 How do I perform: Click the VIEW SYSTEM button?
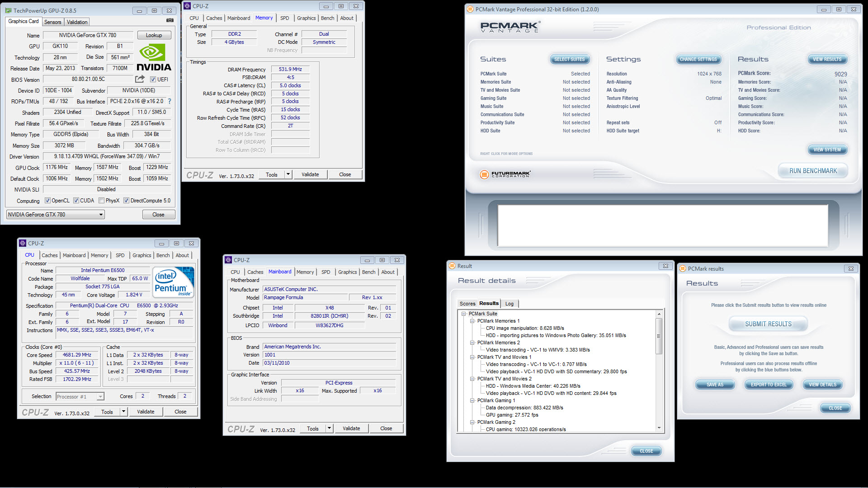tap(827, 150)
